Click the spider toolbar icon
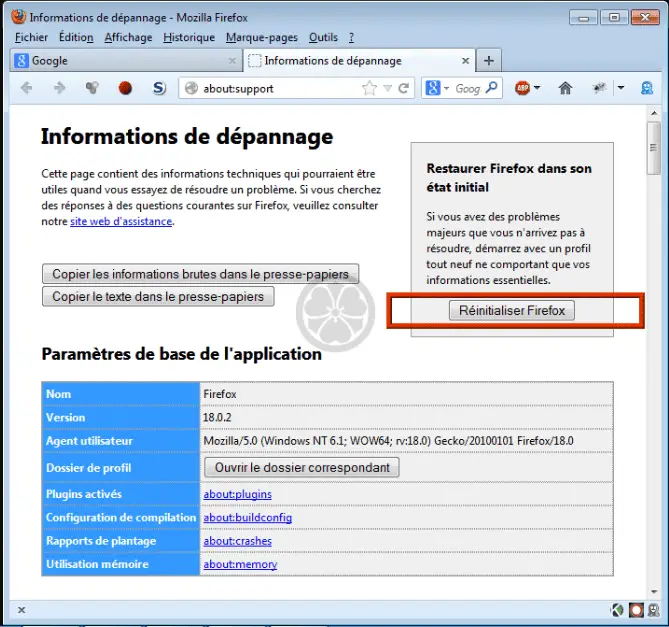 coord(599,88)
